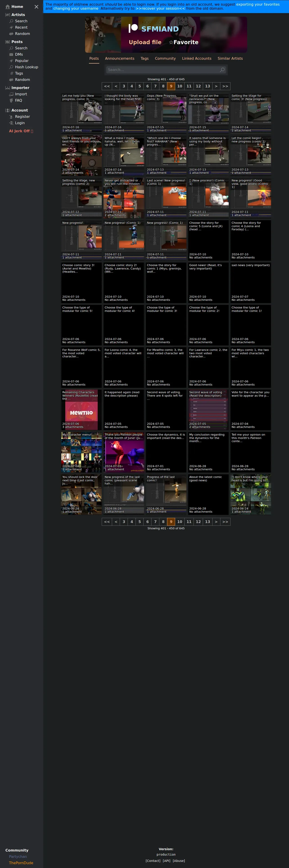The image size is (289, 868).
Task: Open 'Second wave of voting (Read the description)' post
Action: (x=208, y=410)
